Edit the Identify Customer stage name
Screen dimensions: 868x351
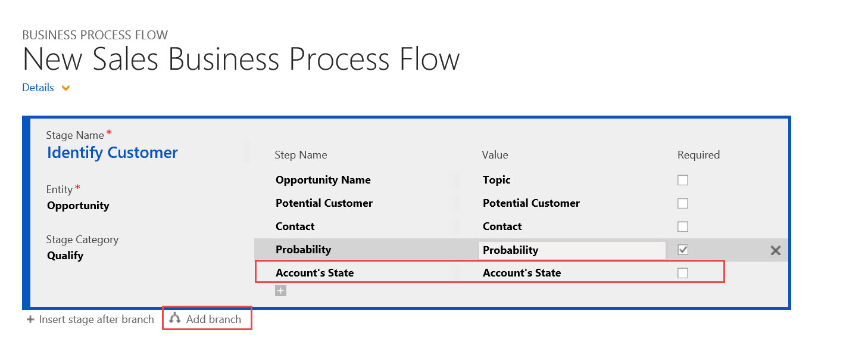(113, 153)
